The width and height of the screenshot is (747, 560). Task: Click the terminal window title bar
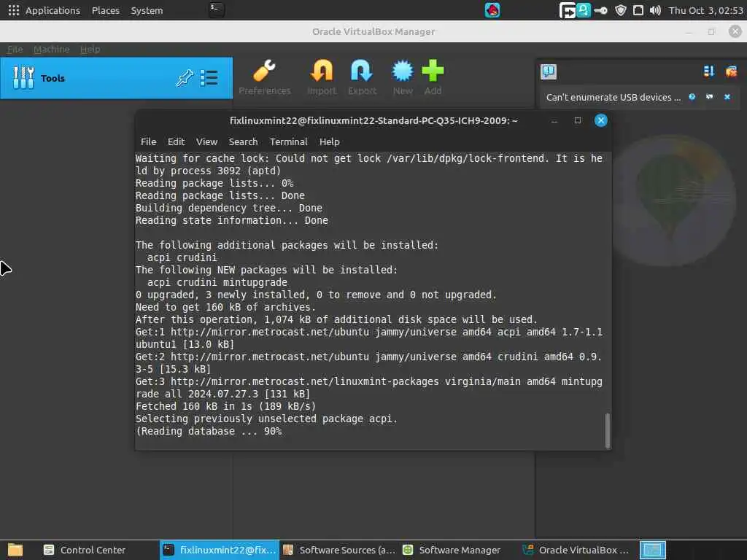(373, 120)
